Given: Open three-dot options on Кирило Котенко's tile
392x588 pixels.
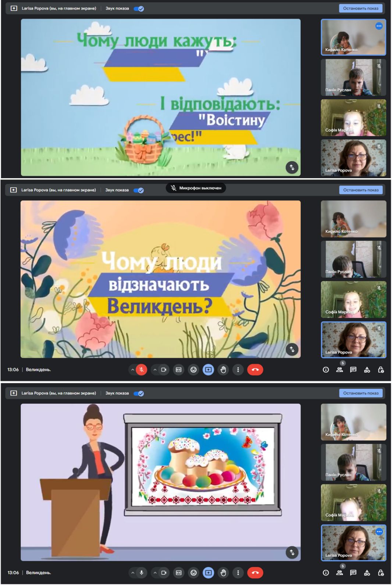Looking at the screenshot, I should tap(379, 26).
